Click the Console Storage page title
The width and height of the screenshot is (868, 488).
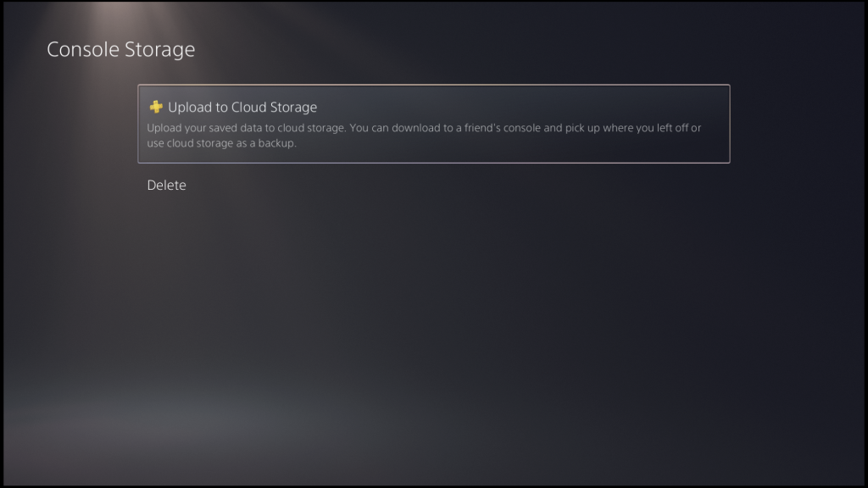[120, 49]
